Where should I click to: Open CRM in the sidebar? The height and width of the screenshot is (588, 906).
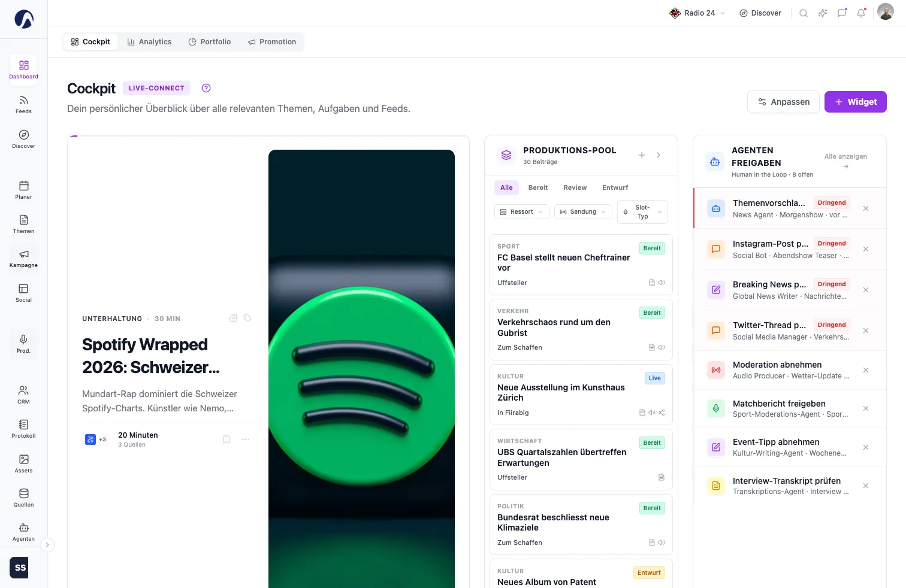click(x=24, y=395)
